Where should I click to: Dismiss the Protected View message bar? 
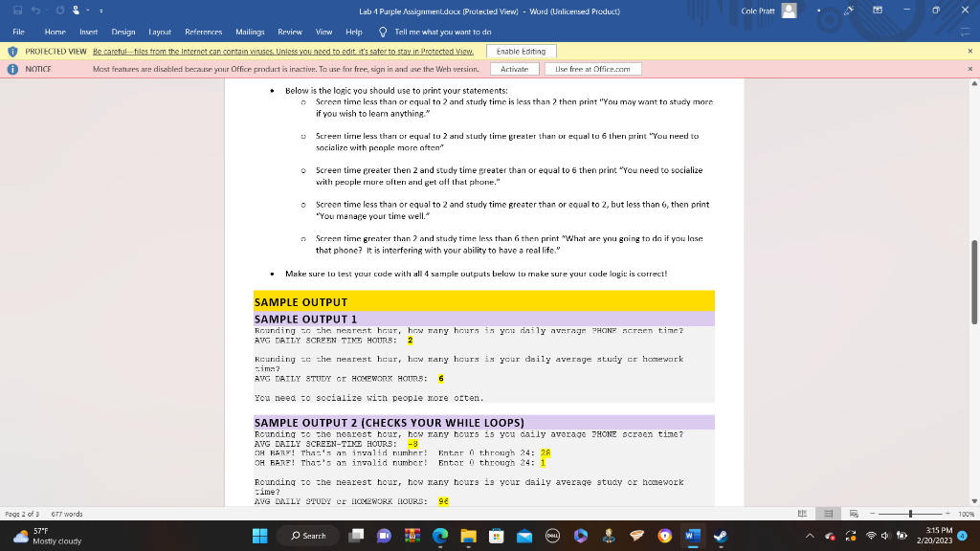coord(970,52)
